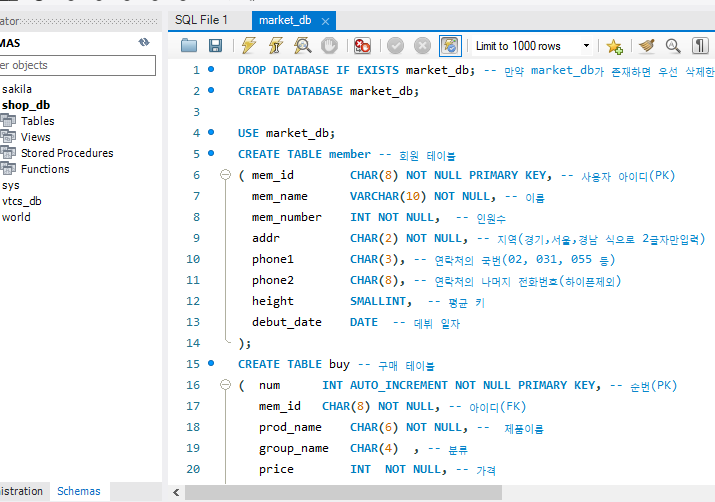Close the market_db tab

325,21
